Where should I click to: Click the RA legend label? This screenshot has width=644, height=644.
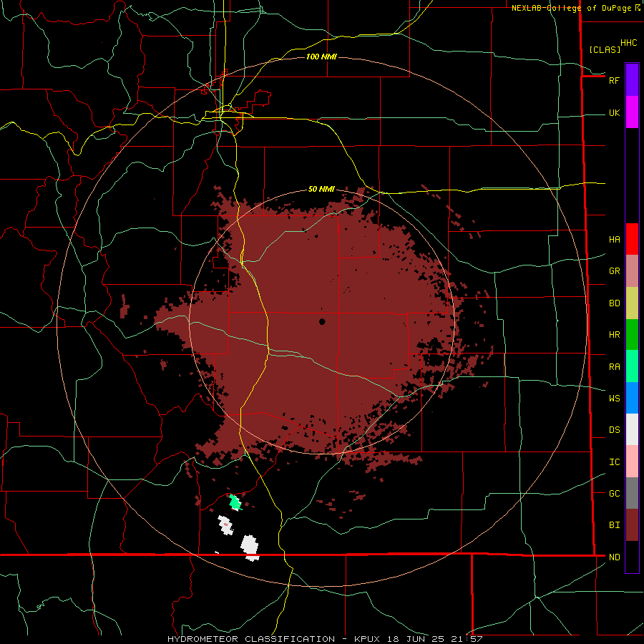(614, 366)
